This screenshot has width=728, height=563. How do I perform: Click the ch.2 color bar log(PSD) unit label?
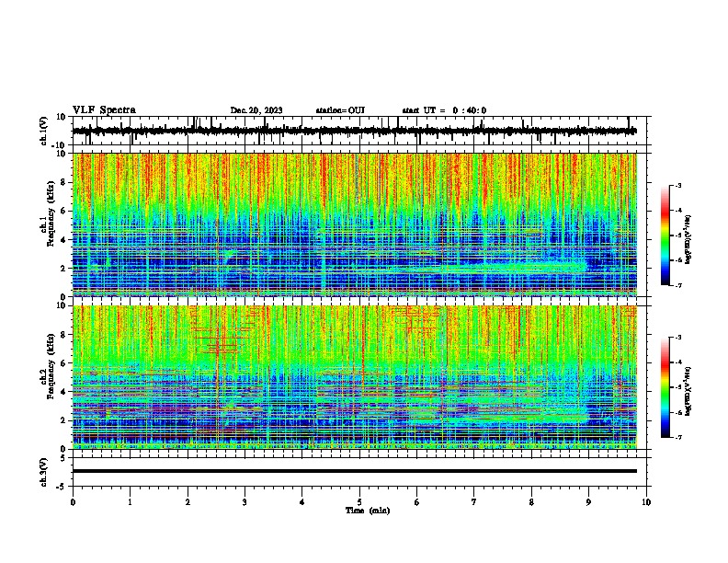point(688,391)
